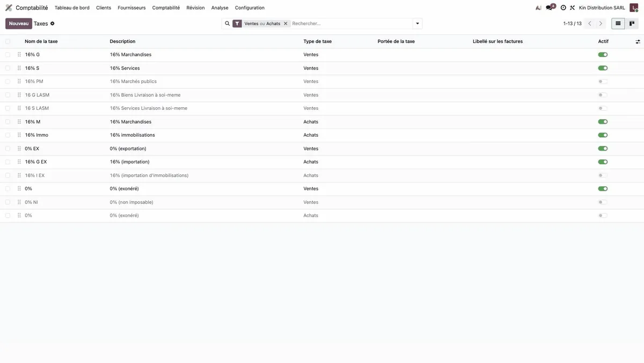Go to next page of records
The height and width of the screenshot is (363, 644).
(x=601, y=24)
